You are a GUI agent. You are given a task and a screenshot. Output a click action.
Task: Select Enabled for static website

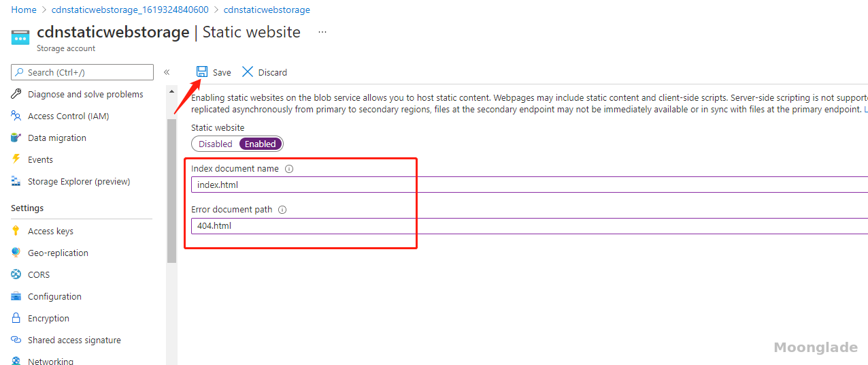pos(261,144)
